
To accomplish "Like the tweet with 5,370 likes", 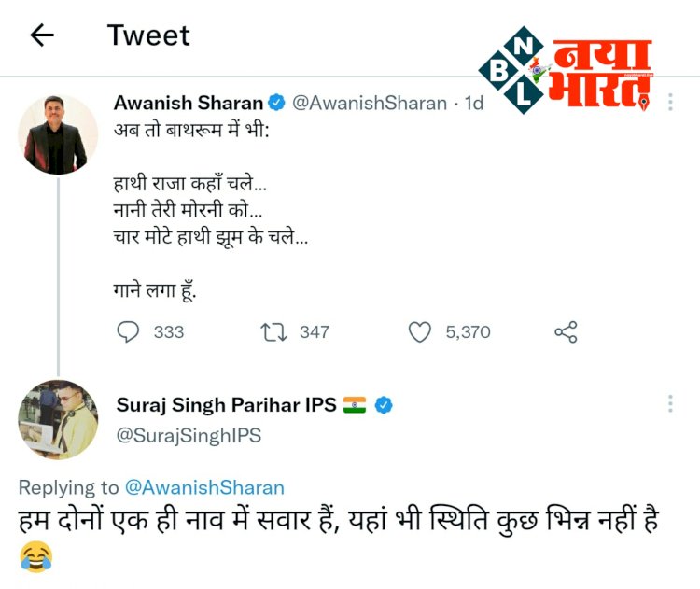I will click(x=421, y=331).
